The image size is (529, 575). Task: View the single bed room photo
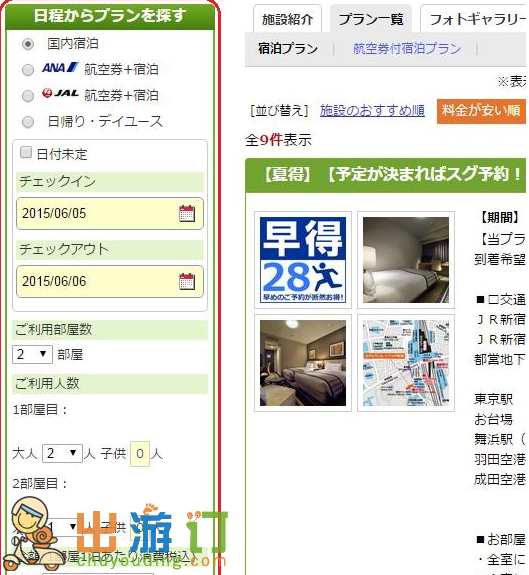(x=406, y=260)
